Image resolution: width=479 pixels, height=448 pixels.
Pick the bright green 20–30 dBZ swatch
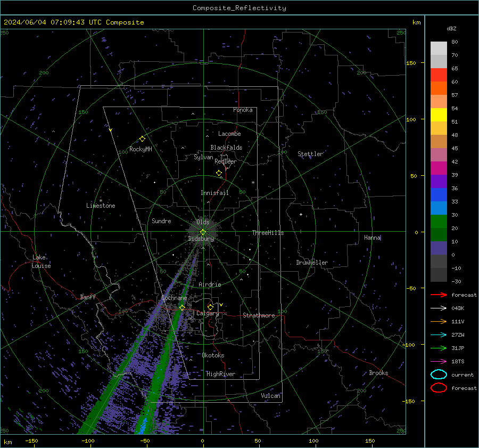[439, 222]
